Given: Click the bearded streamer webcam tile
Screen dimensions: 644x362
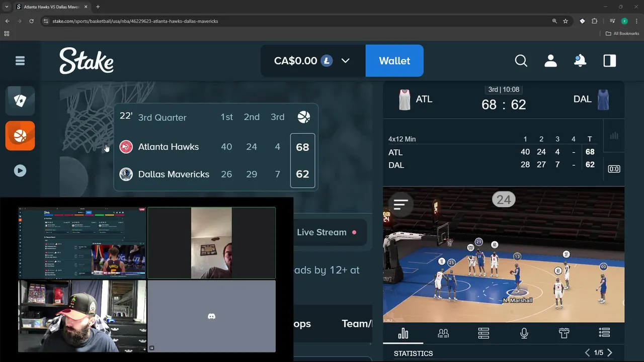Looking at the screenshot, I should click(x=83, y=316).
